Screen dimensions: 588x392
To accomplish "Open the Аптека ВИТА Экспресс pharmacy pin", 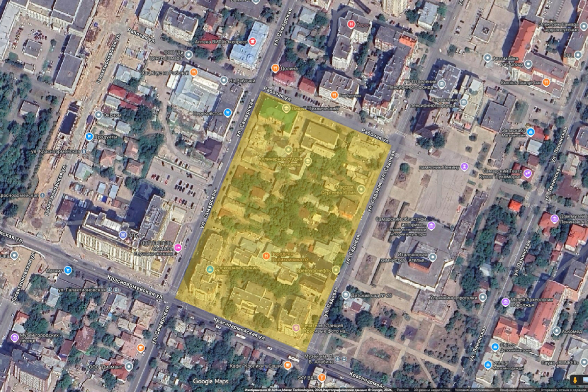I will (253, 41).
